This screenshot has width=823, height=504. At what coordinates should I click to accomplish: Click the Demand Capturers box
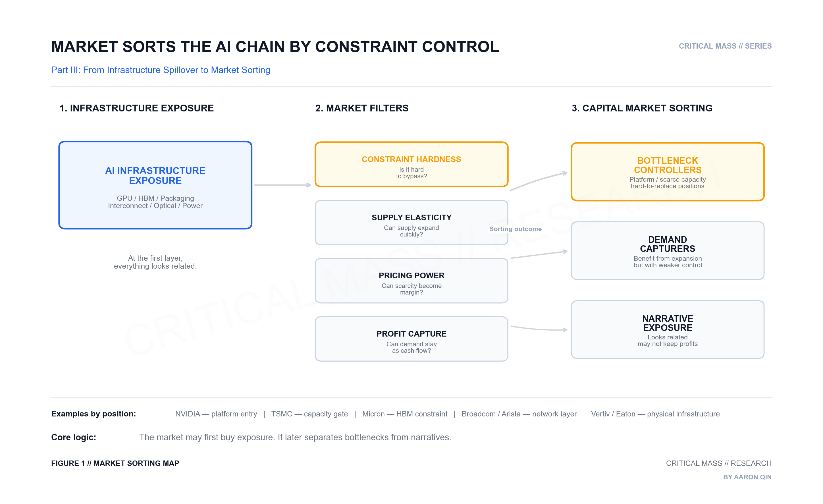pyautogui.click(x=667, y=250)
